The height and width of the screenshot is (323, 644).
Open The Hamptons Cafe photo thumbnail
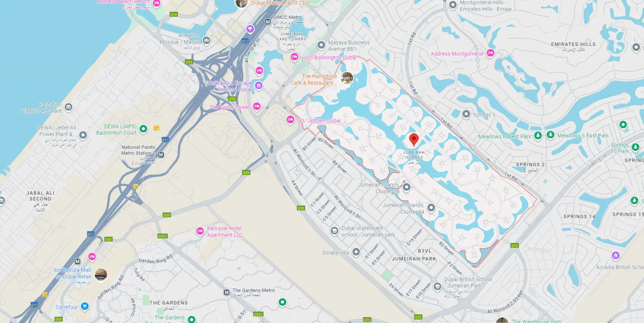pyautogui.click(x=347, y=78)
